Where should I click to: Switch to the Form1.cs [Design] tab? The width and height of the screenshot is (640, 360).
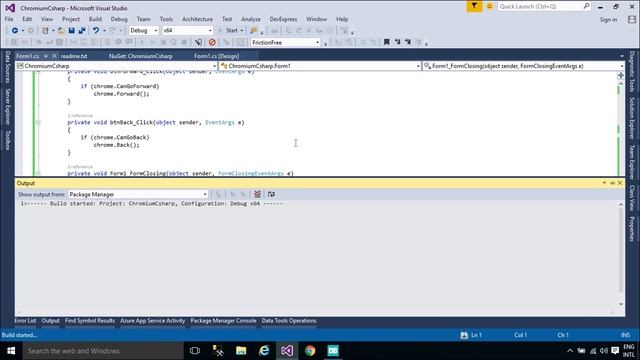tap(216, 56)
